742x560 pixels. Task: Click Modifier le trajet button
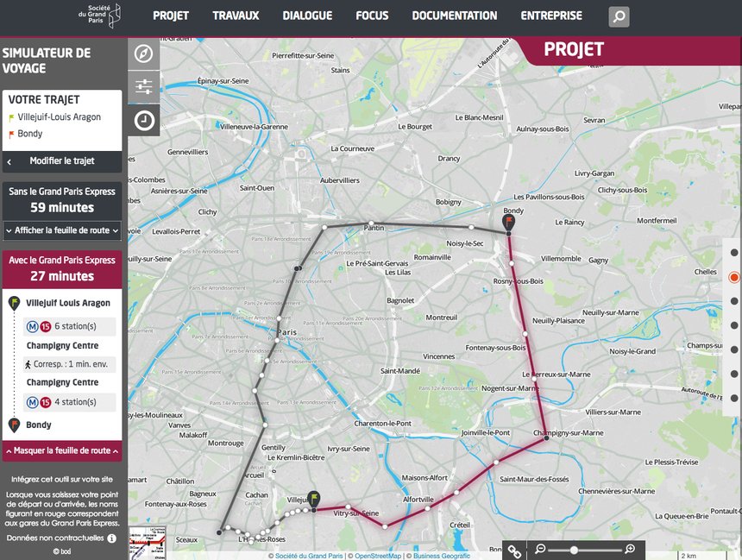[62, 161]
